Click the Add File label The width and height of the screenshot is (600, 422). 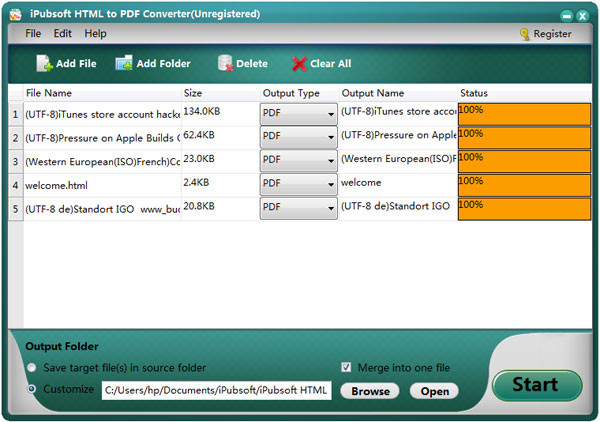[76, 64]
